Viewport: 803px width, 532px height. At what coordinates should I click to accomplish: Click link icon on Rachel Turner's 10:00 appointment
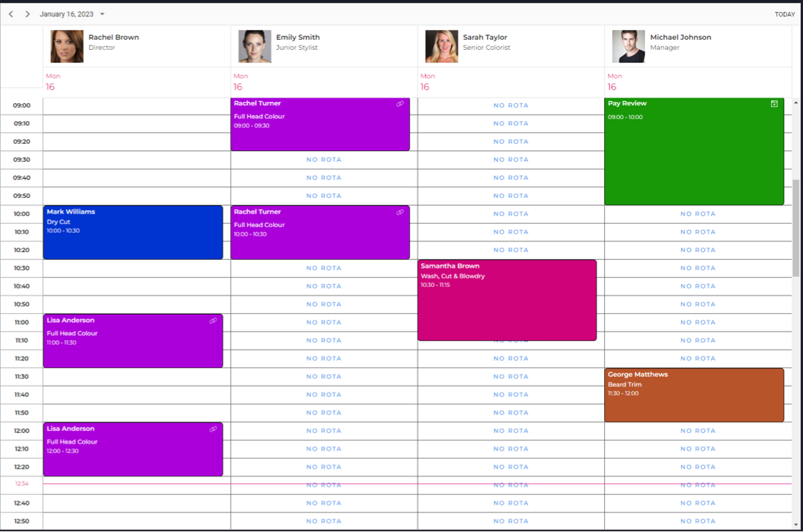coord(400,212)
